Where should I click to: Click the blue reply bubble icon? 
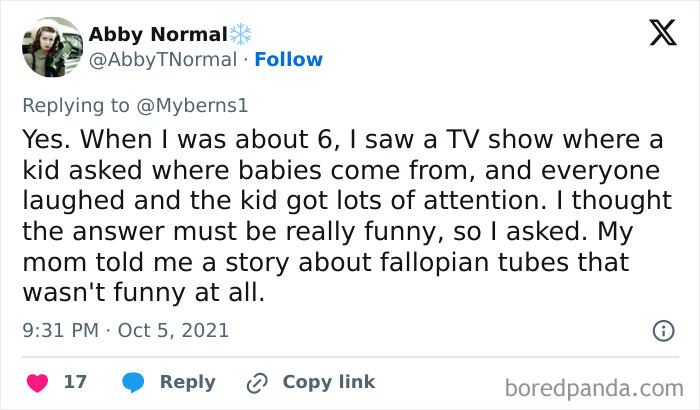(x=133, y=382)
